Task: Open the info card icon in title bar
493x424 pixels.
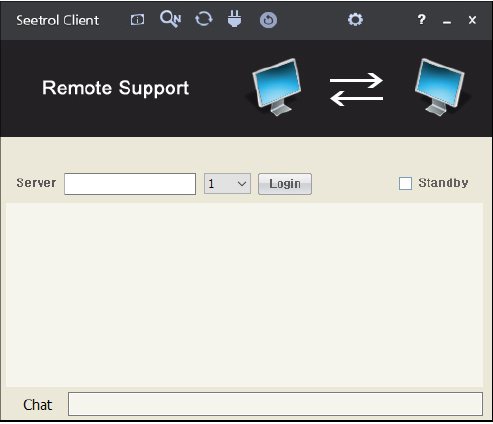Action: point(137,20)
